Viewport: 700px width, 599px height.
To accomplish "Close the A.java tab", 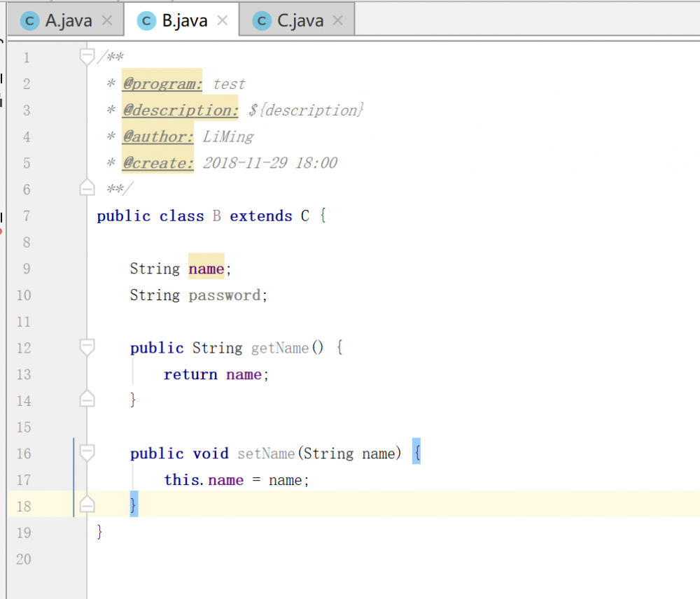I will (x=107, y=20).
